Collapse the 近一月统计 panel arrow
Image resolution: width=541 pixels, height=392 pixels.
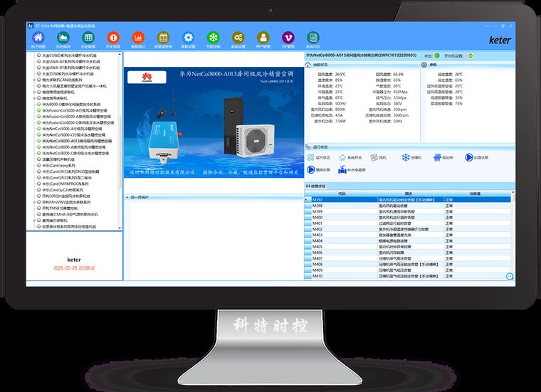click(127, 198)
